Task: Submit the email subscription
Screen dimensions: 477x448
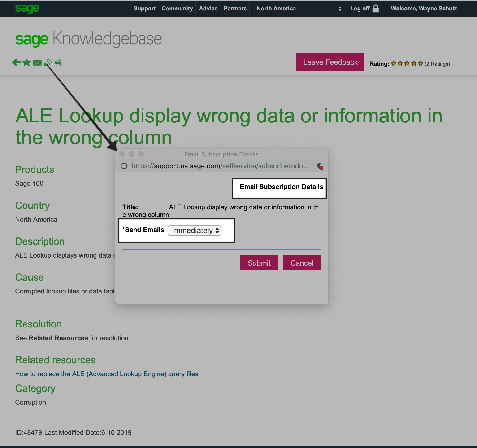Action: tap(259, 263)
